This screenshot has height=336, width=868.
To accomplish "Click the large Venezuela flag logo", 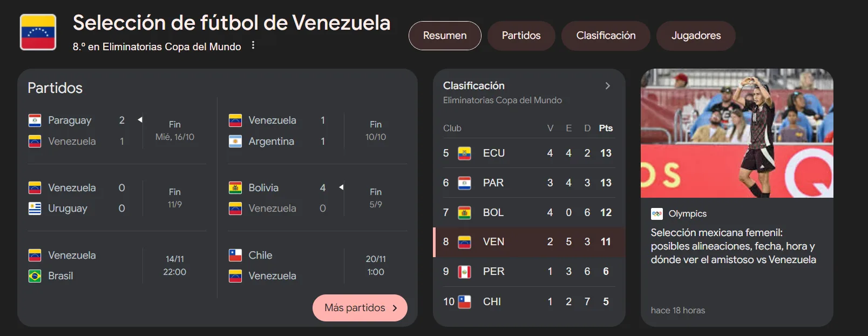I will (x=38, y=32).
